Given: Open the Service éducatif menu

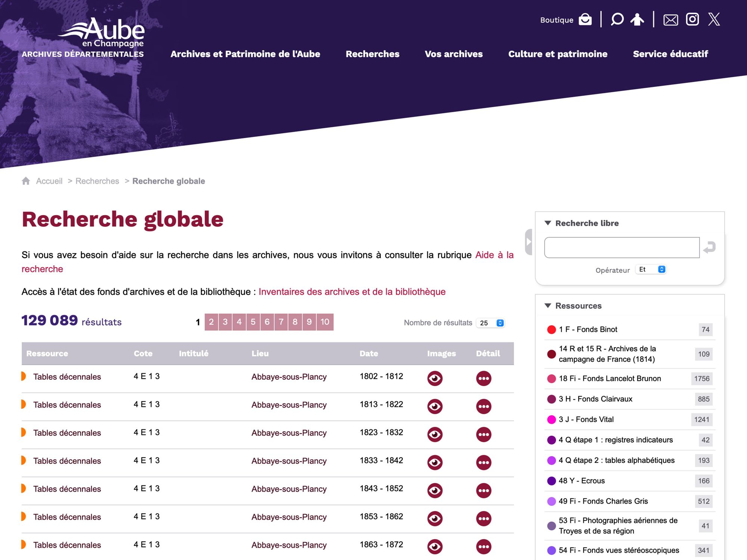Looking at the screenshot, I should (x=670, y=54).
